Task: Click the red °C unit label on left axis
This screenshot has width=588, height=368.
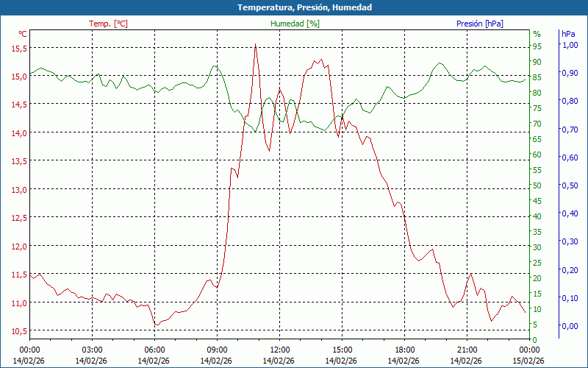Action: 22,34
